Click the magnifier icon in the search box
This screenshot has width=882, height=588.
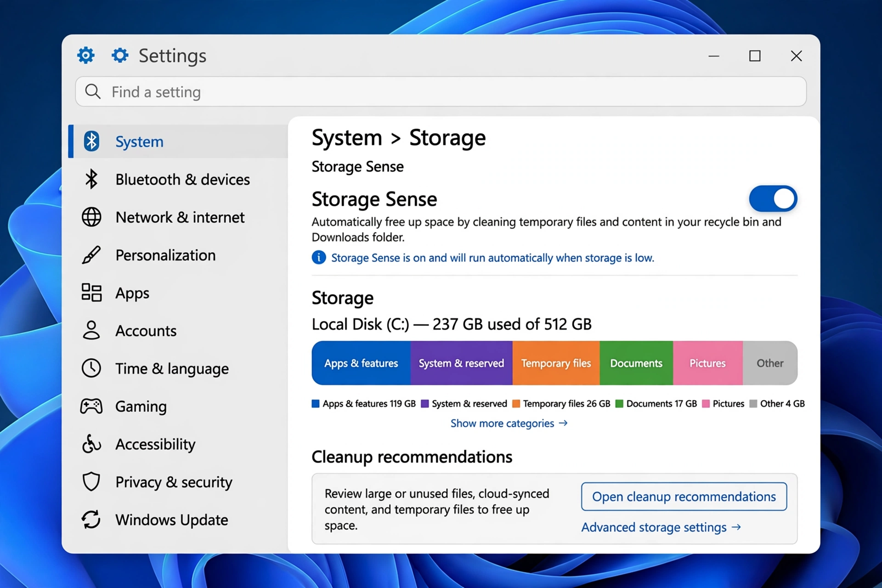tap(93, 91)
